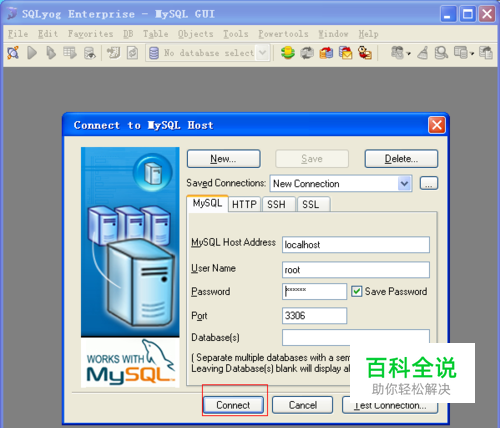Click the window layout toolbar icon
Viewport: 500px width, 428px height.
pos(461,53)
